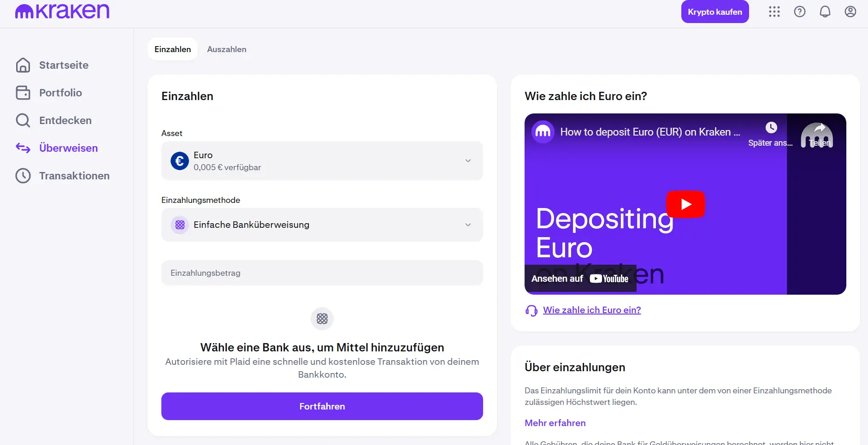Switch to the Einzahlen tab
Image resolution: width=868 pixels, height=445 pixels.
point(172,49)
